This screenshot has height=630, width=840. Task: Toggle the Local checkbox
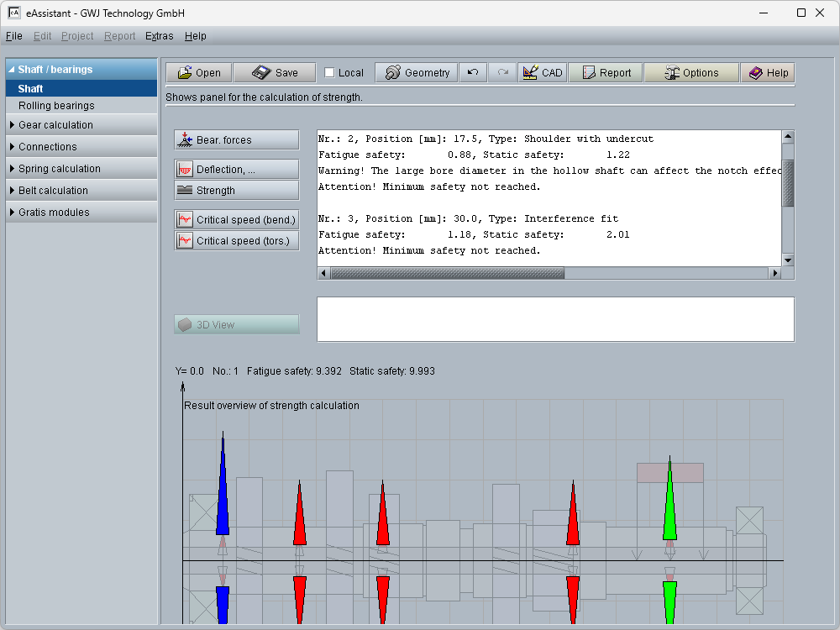pos(329,73)
